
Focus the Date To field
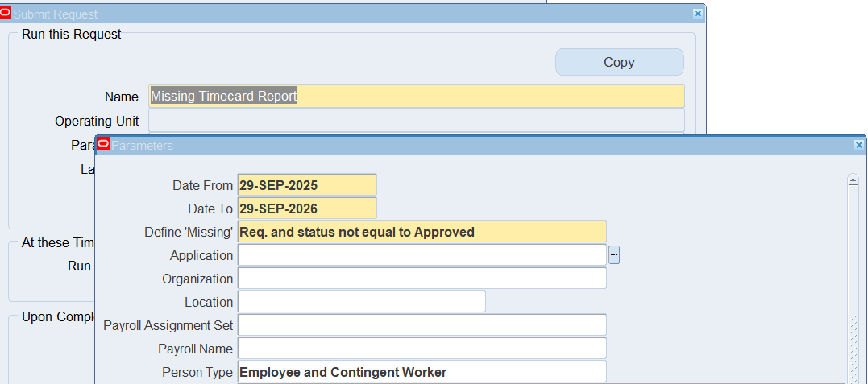tap(306, 209)
